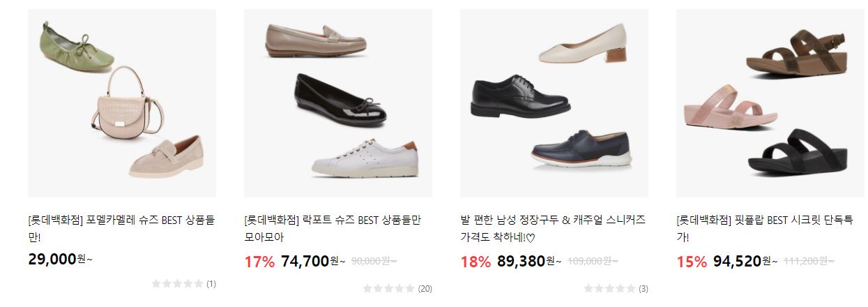Click the '핏플랍 BEST 시크릿 단독특가' title
This screenshot has height=307, width=868.
(x=765, y=229)
